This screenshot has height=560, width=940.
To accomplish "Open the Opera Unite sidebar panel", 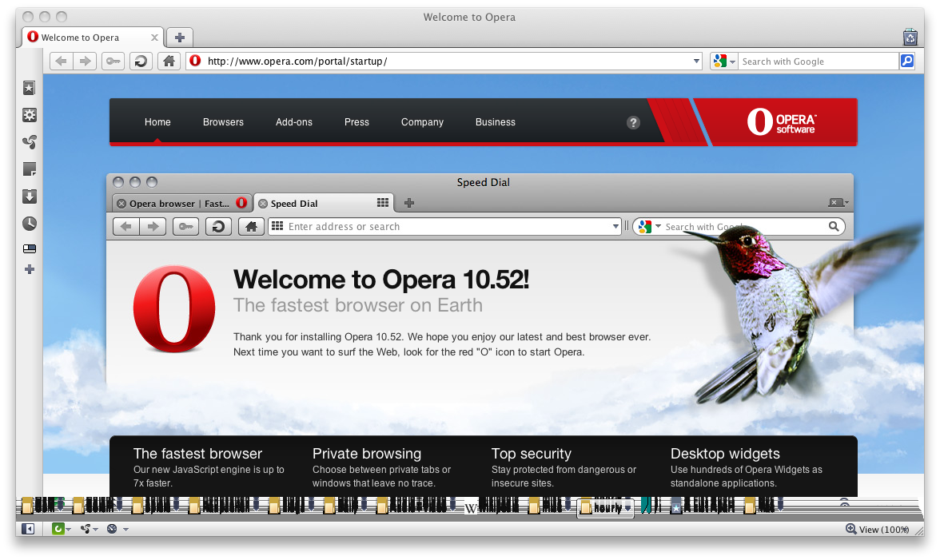I will [x=29, y=142].
